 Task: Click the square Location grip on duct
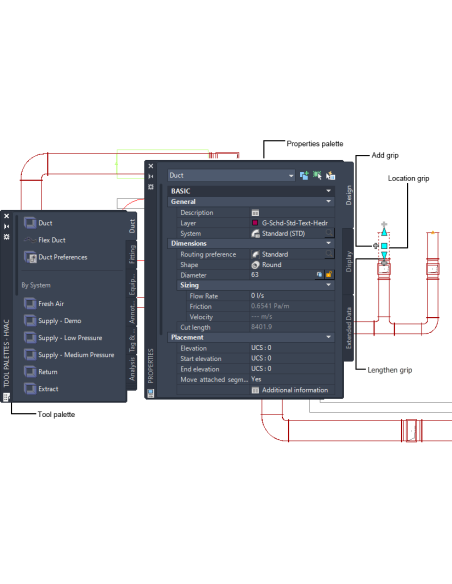[x=384, y=246]
